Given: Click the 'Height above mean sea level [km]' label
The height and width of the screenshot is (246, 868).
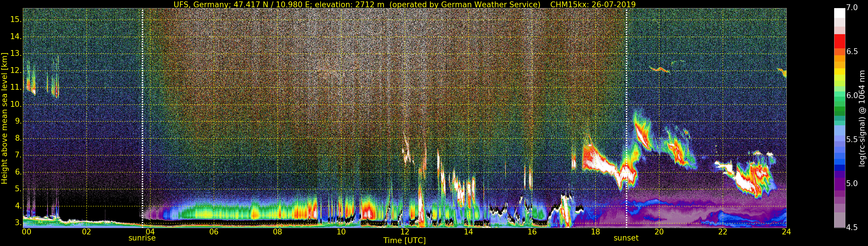Looking at the screenshot, I should 4,118.
